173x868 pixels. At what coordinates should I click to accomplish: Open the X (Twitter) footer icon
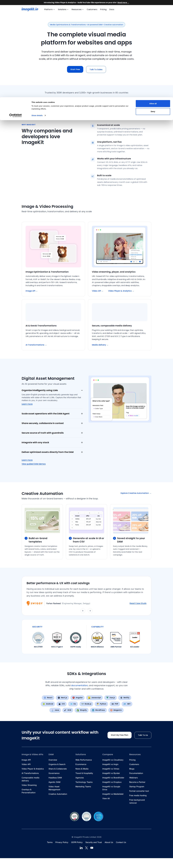coord(86,848)
